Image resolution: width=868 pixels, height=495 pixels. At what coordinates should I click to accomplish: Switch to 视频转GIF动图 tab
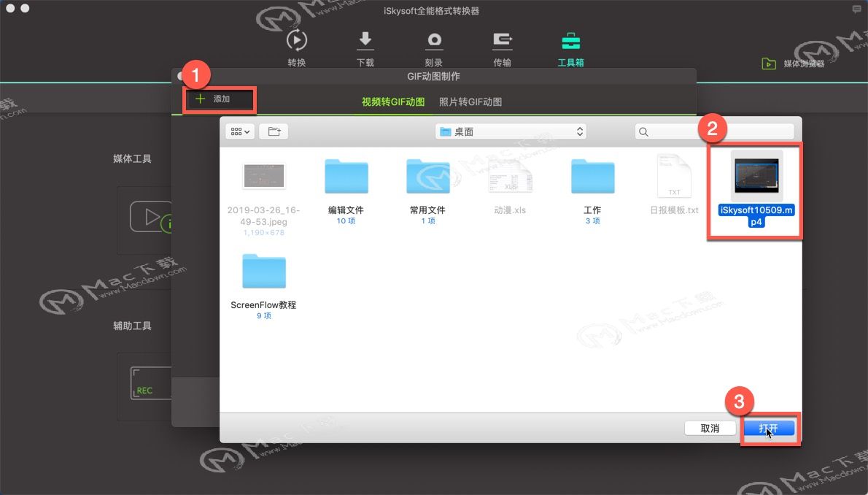[x=393, y=102]
